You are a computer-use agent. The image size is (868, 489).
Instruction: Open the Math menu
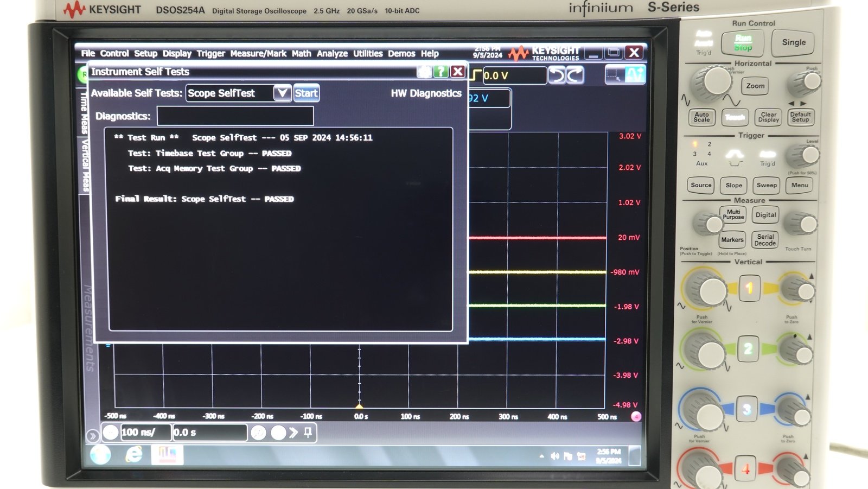pyautogui.click(x=301, y=53)
